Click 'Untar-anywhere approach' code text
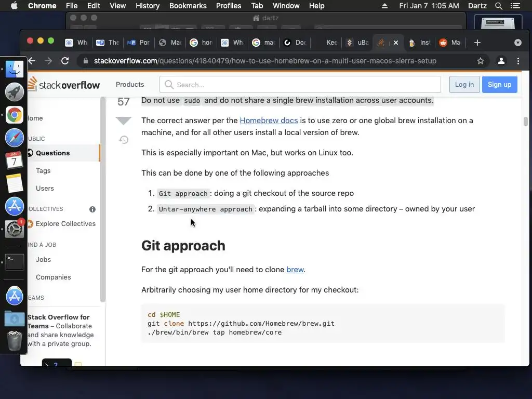This screenshot has width=532, height=399. [206, 209]
